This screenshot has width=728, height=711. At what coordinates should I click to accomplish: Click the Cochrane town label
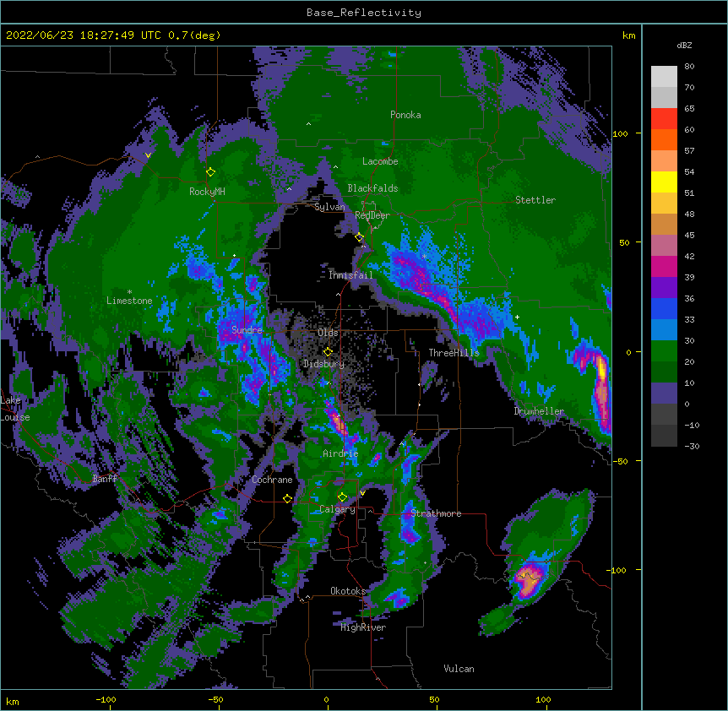click(x=272, y=480)
